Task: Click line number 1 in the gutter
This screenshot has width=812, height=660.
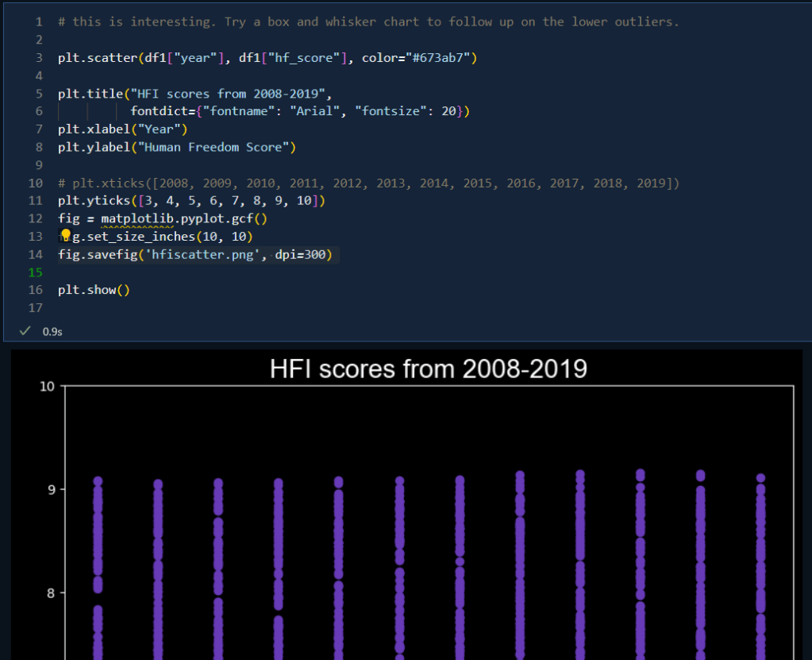Action: (38, 21)
